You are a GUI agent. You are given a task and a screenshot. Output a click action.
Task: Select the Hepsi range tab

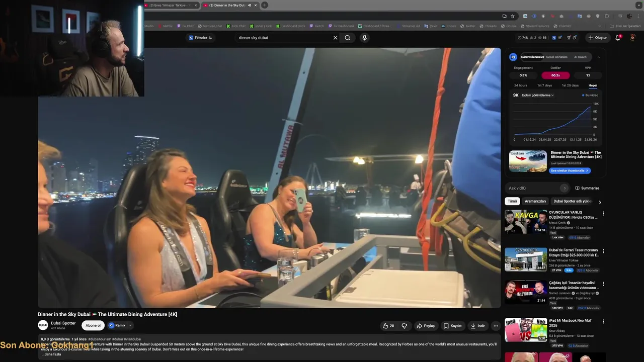pyautogui.click(x=593, y=85)
